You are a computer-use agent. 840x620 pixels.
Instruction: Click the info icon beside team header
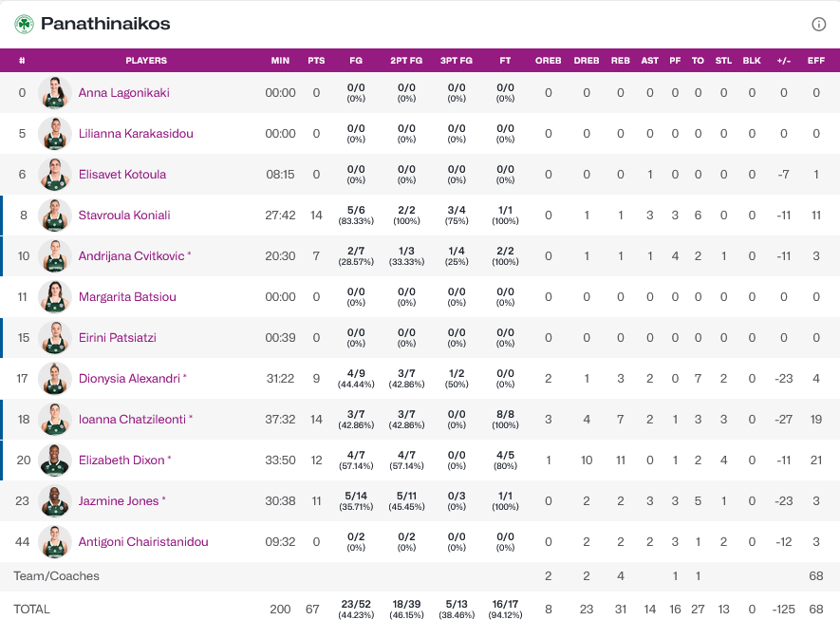coord(818,24)
